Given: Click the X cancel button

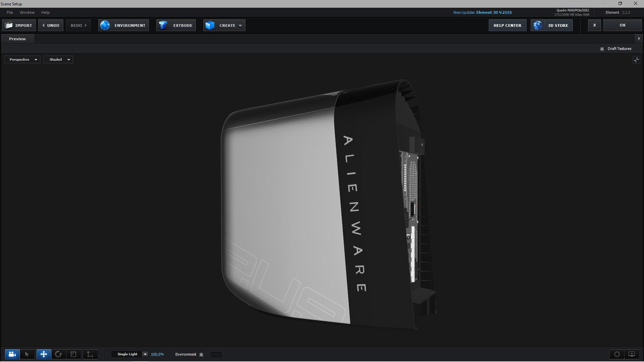Looking at the screenshot, I should click(594, 25).
